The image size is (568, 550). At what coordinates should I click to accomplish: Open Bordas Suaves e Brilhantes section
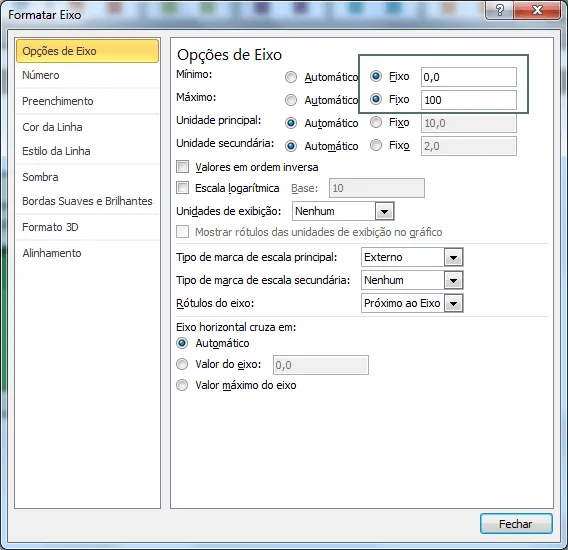[87, 201]
